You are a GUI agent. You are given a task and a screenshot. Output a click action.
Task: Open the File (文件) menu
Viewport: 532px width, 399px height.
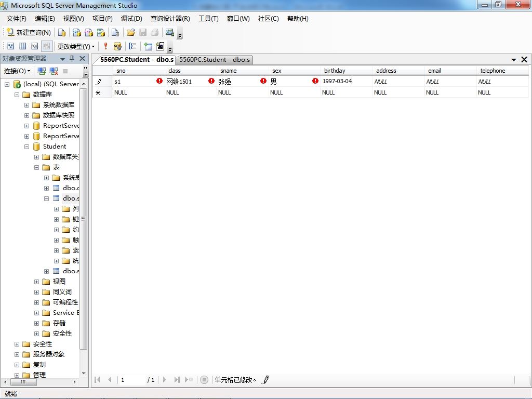[16, 19]
